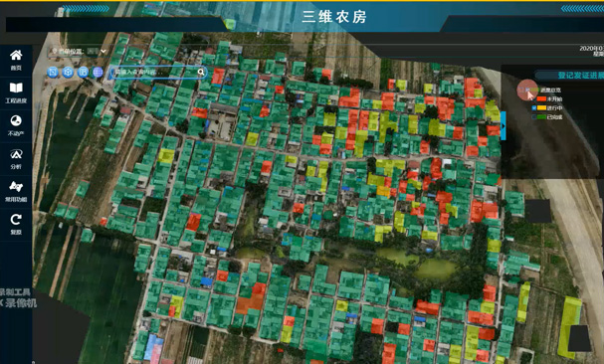The image size is (604, 364).
Task: Collapse the right panel using blue arrow handle
Action: coord(503,126)
